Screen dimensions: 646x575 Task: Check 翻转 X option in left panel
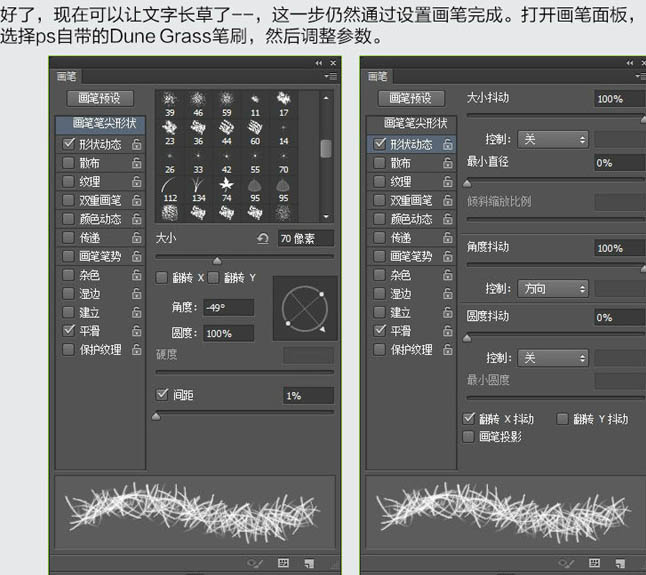click(162, 278)
